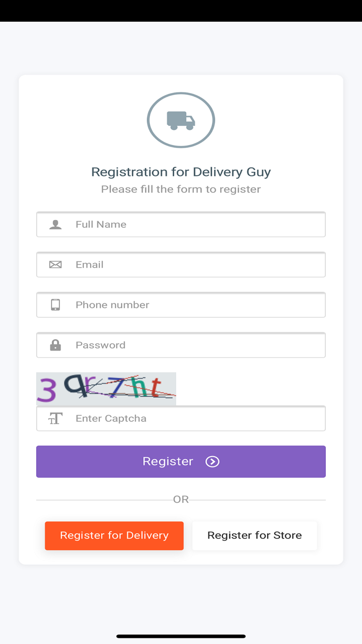
Task: Click the phone icon in Phone number
Action: tap(55, 305)
